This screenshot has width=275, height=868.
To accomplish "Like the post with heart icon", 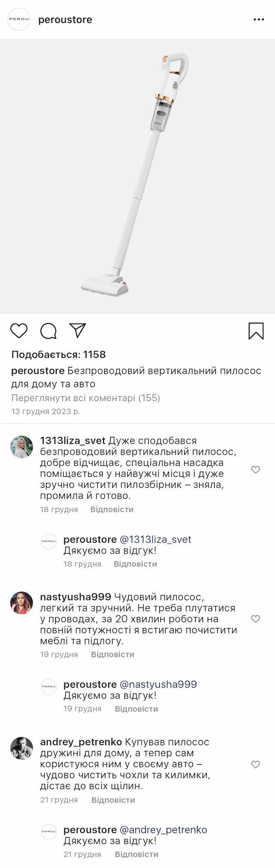I will tap(19, 331).
